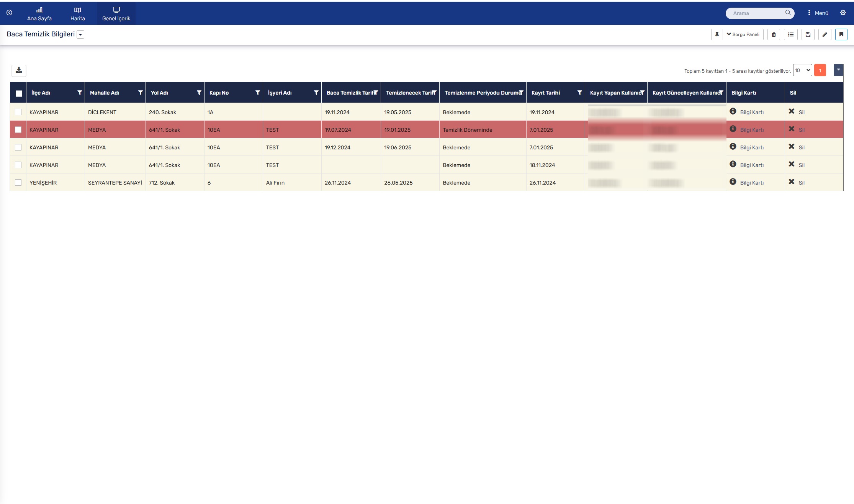Screen dimensions: 854x504
Task: Filter the Kayıt Tarihi column
Action: 580,93
